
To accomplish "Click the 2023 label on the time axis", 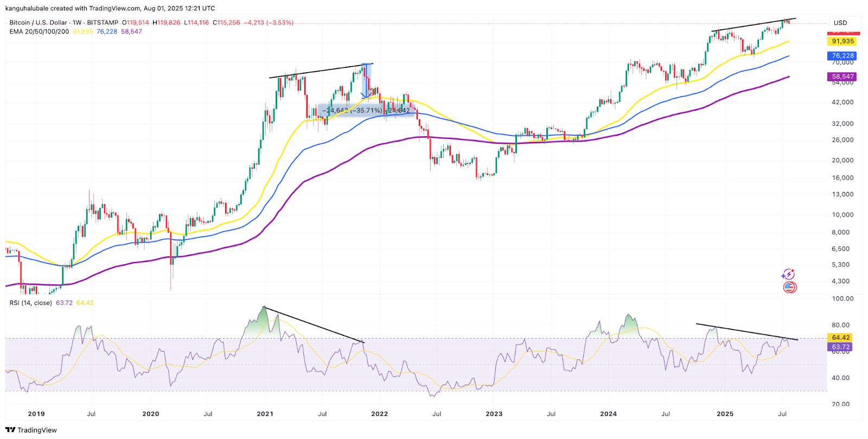I will pos(494,413).
